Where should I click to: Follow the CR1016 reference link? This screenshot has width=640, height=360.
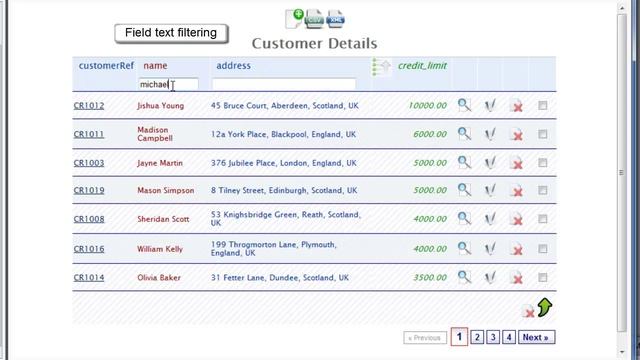click(89, 249)
